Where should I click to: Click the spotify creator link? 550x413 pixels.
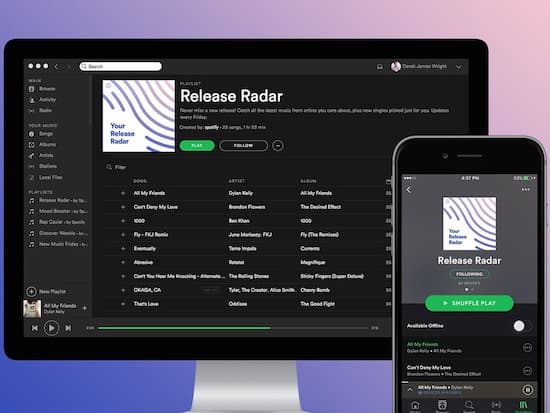(212, 127)
